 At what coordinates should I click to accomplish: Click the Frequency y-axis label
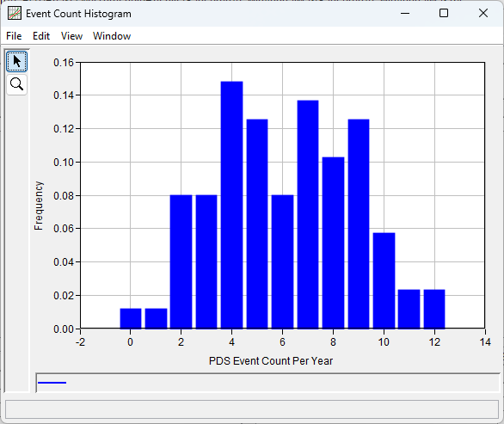(x=39, y=206)
